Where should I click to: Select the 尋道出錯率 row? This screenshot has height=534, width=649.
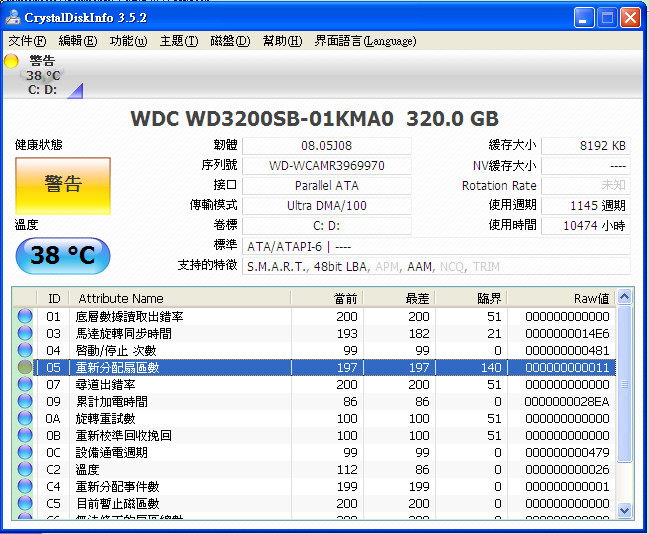coord(315,384)
